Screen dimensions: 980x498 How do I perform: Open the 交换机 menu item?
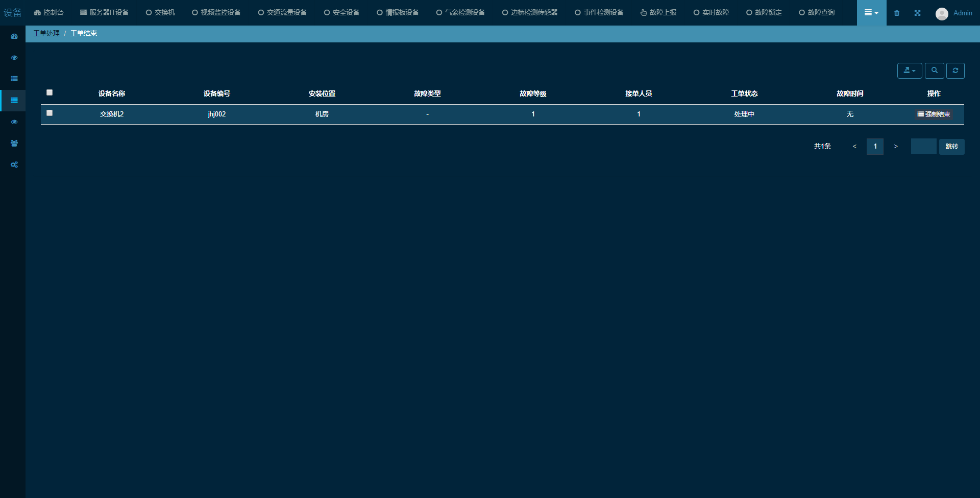pos(160,12)
